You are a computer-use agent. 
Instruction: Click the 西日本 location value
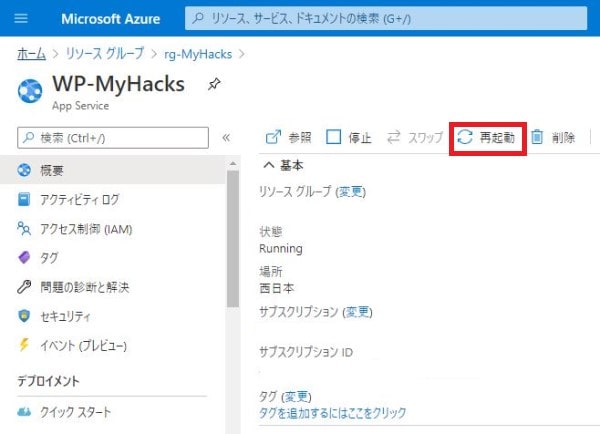pos(276,288)
